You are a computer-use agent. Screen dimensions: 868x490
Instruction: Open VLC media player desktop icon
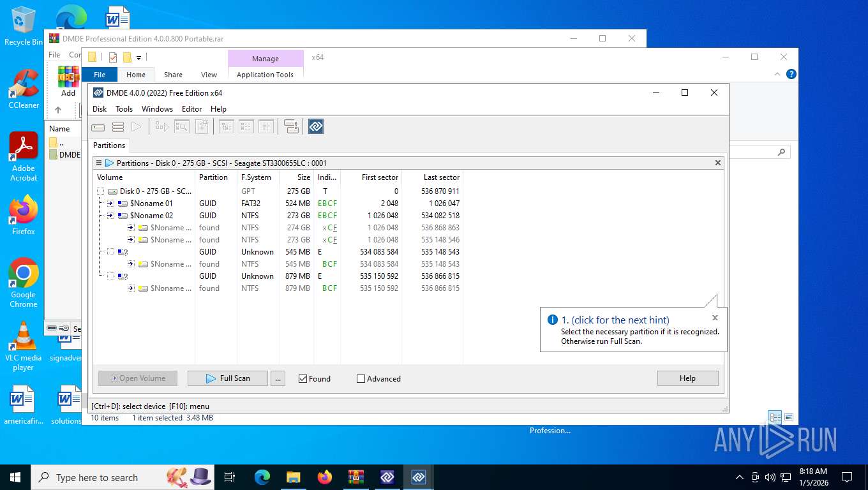click(24, 346)
